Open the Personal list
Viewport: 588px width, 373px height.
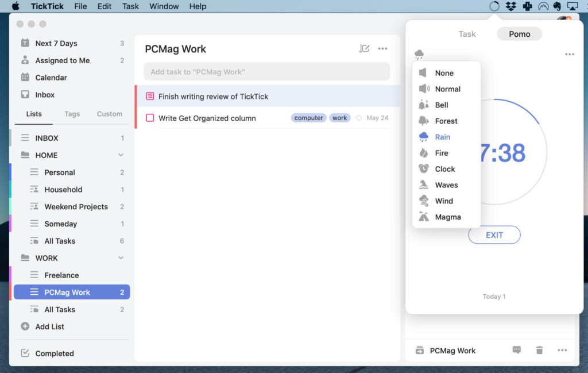72,172
